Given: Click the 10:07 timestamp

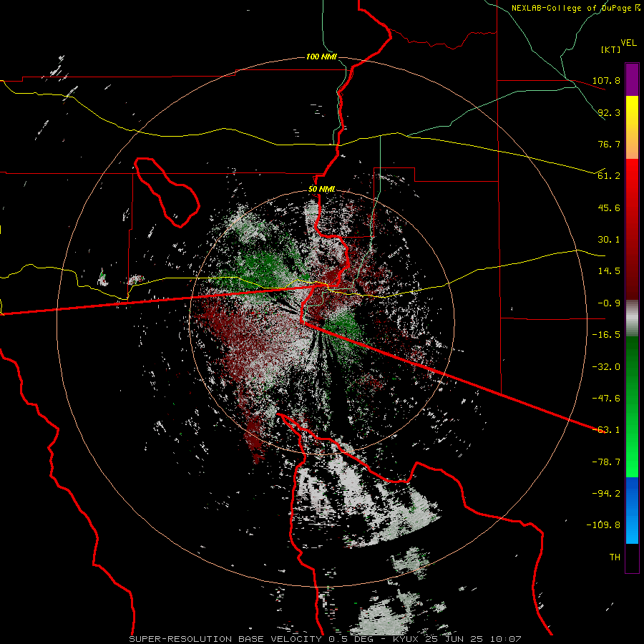Looking at the screenshot, I should (x=504, y=639).
